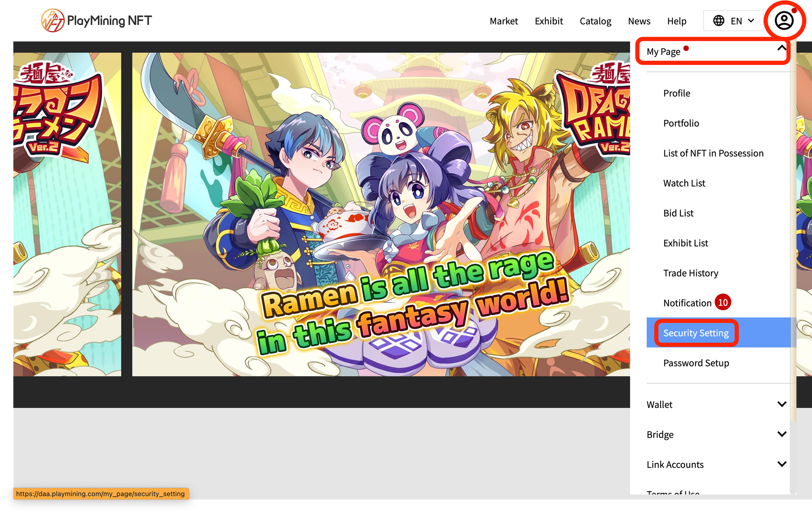Go to the Exhibit page

(x=549, y=21)
